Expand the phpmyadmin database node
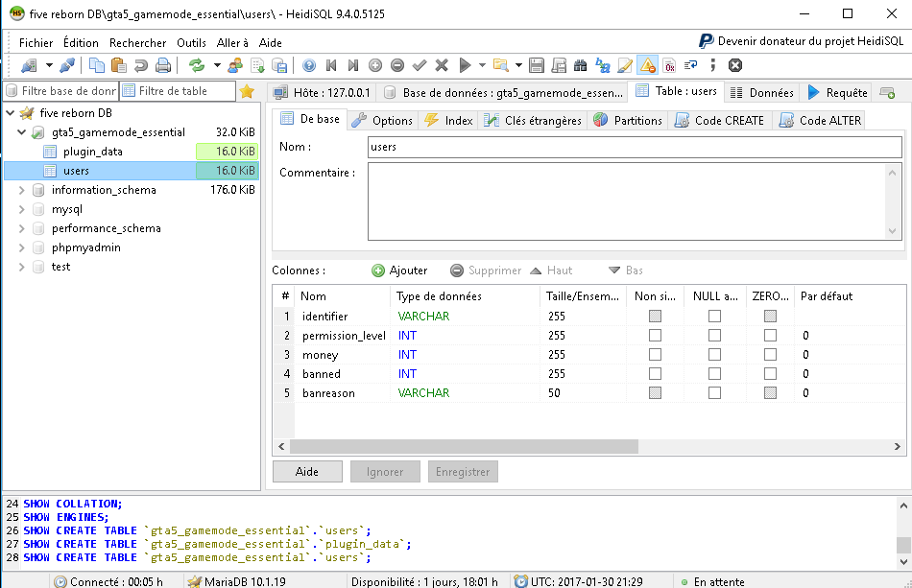 pyautogui.click(x=21, y=247)
